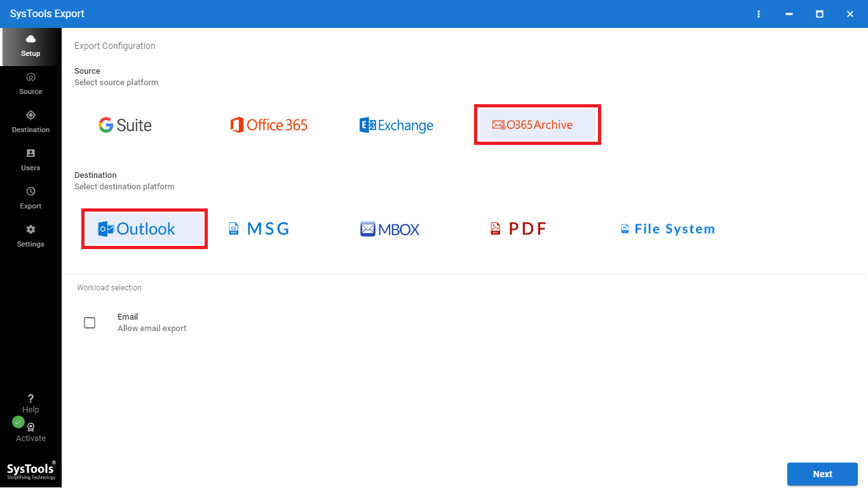The width and height of the screenshot is (868, 488).
Task: Click the 'Select destination platform' label
Action: pyautogui.click(x=125, y=187)
